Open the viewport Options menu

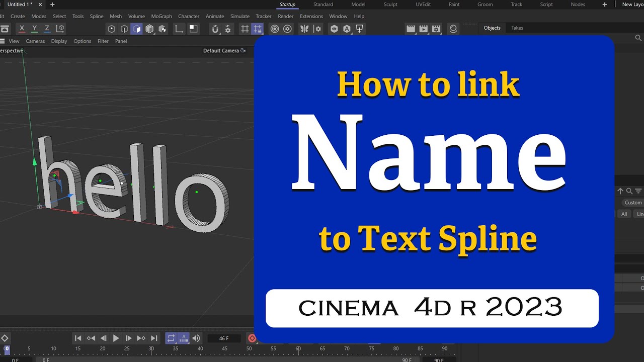[83, 41]
